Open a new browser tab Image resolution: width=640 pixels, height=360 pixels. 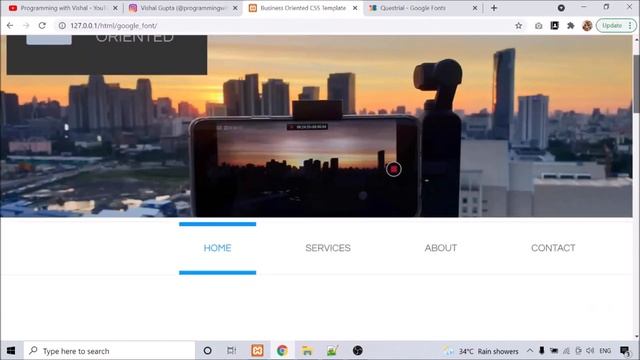494,8
